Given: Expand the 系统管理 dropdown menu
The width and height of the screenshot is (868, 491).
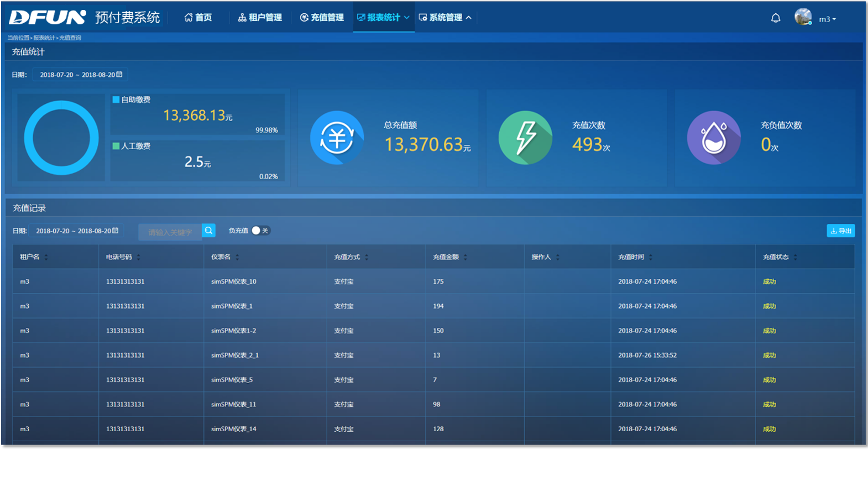Looking at the screenshot, I should (x=445, y=18).
